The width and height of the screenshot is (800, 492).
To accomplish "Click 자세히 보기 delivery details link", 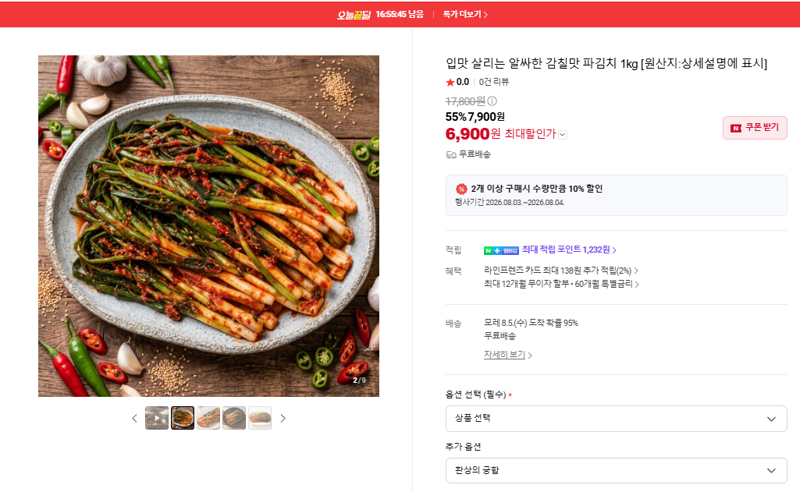I will 508,355.
